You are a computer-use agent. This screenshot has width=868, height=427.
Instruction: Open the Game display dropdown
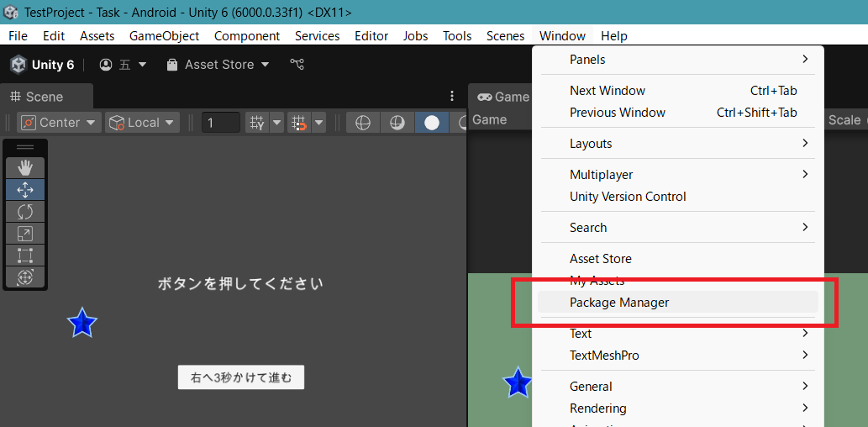click(x=490, y=119)
